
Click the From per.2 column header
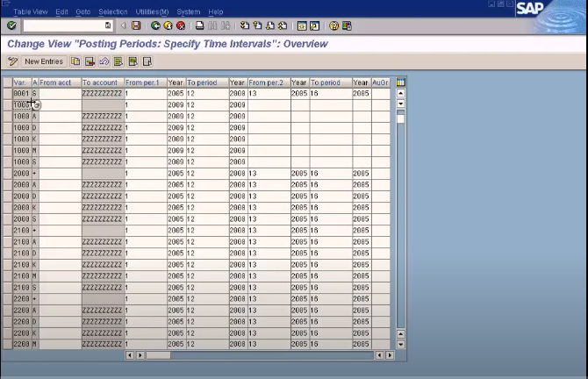pyautogui.click(x=269, y=82)
